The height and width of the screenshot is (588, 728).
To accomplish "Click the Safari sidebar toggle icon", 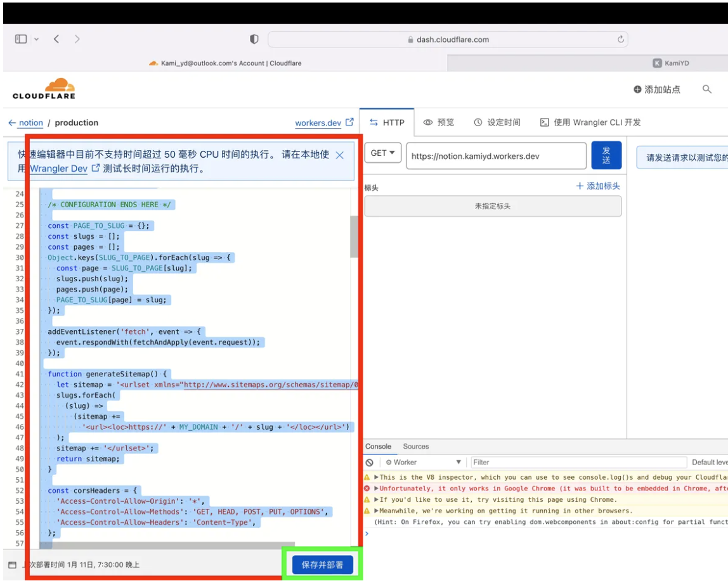I will [21, 39].
